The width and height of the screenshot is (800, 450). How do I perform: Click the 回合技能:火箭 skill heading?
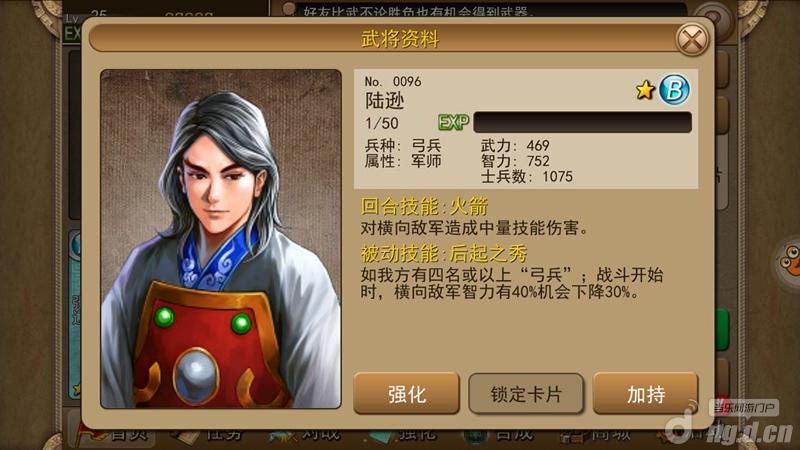(424, 207)
